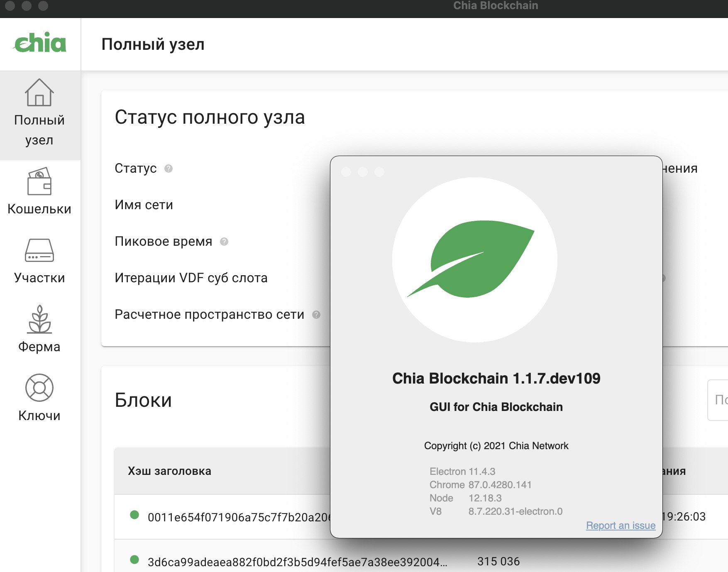The width and height of the screenshot is (728, 572).
Task: Click the Полный узел page title
Action: pyautogui.click(x=153, y=44)
